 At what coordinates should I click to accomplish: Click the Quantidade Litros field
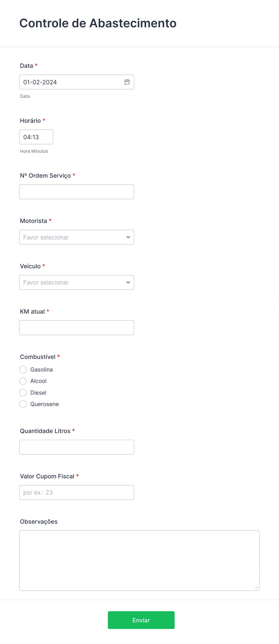tap(76, 447)
